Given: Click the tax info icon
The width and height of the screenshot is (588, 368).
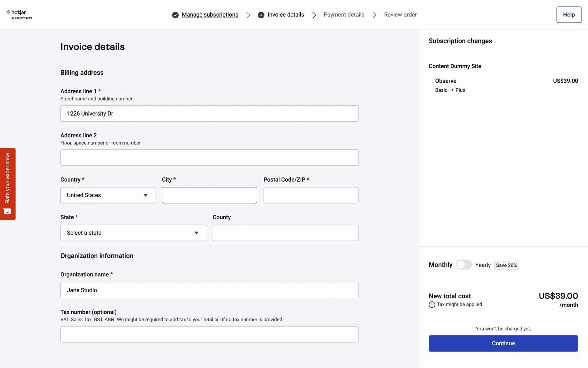Looking at the screenshot, I should pyautogui.click(x=432, y=305).
